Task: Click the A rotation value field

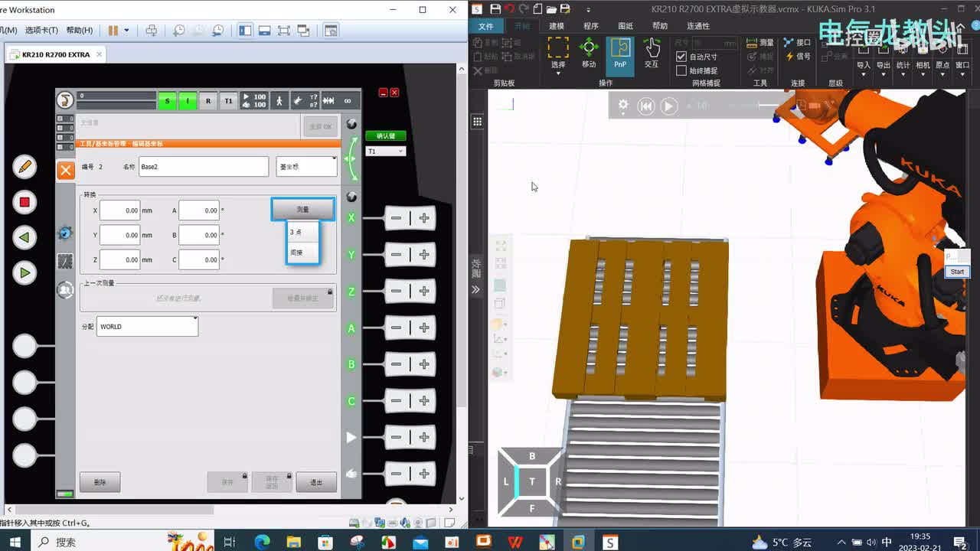Action: point(199,210)
